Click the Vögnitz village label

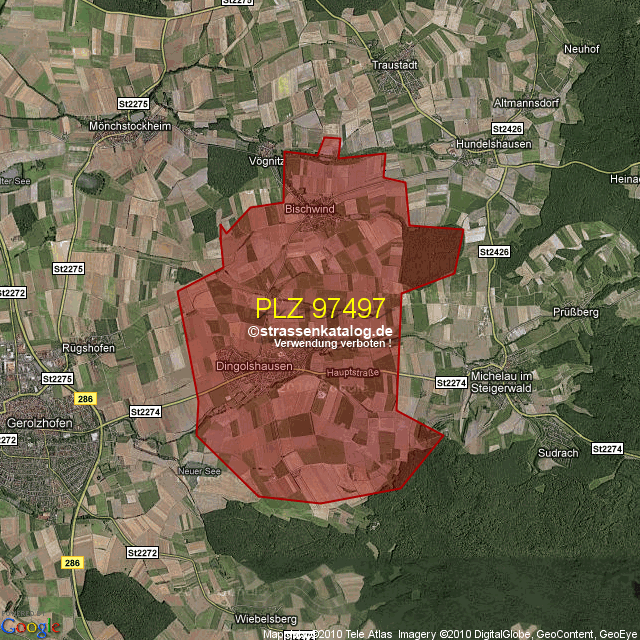coord(265,160)
